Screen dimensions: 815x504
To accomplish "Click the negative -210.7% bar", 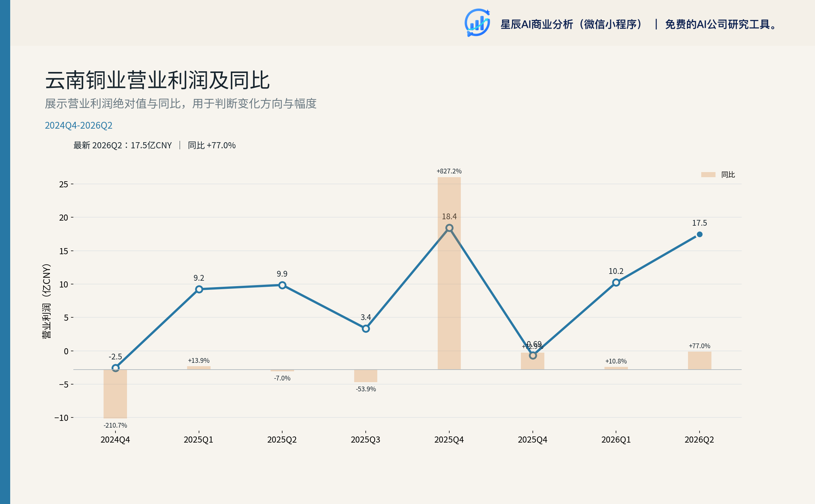I will (x=115, y=394).
